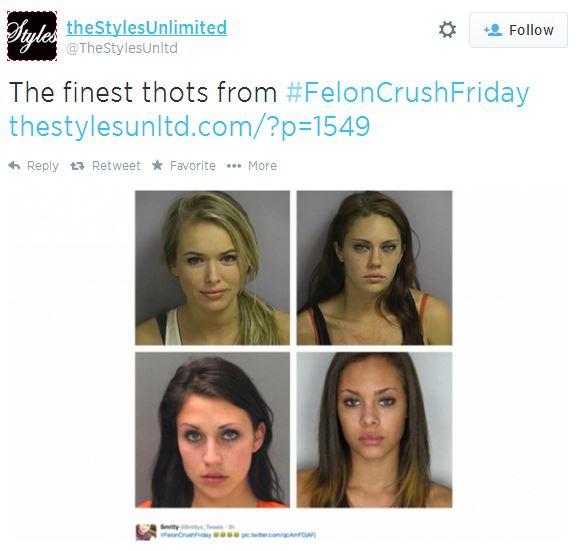
Task: Open the photo with blonde ponytail
Action: pyautogui.click(x=212, y=268)
